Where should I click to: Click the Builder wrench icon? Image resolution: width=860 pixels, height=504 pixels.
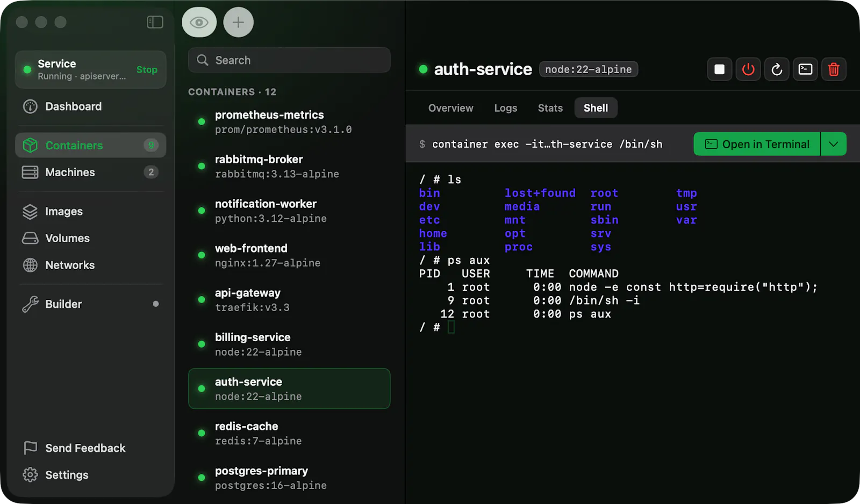click(30, 304)
